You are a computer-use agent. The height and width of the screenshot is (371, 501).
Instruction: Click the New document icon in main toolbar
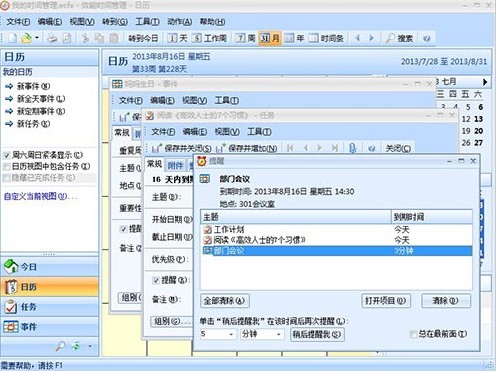click(x=12, y=38)
